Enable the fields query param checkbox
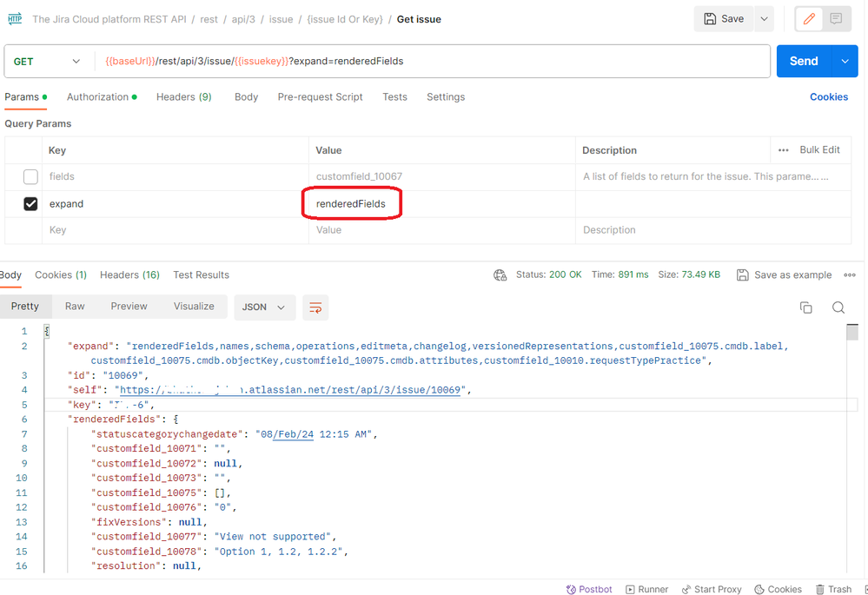 [x=30, y=176]
